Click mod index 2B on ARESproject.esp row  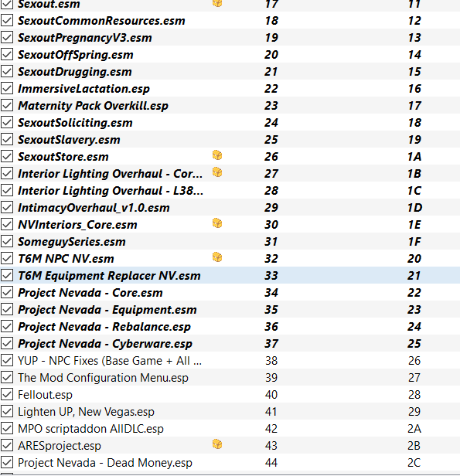click(414, 446)
